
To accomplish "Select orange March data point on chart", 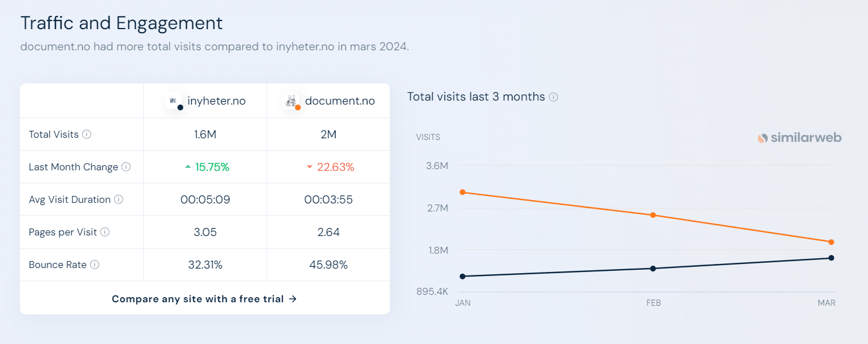I will pos(831,242).
